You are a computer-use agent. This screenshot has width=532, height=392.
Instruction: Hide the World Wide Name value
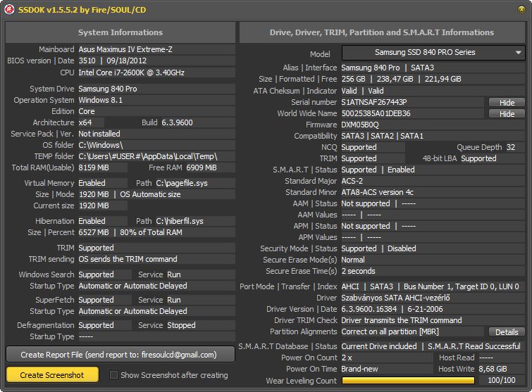[507, 114]
